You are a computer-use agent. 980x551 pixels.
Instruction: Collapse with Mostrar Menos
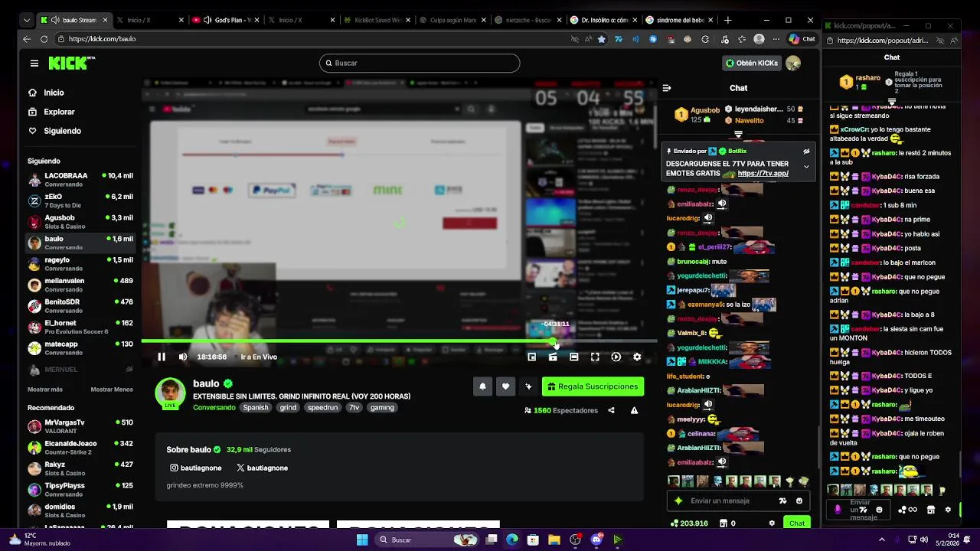(x=112, y=390)
